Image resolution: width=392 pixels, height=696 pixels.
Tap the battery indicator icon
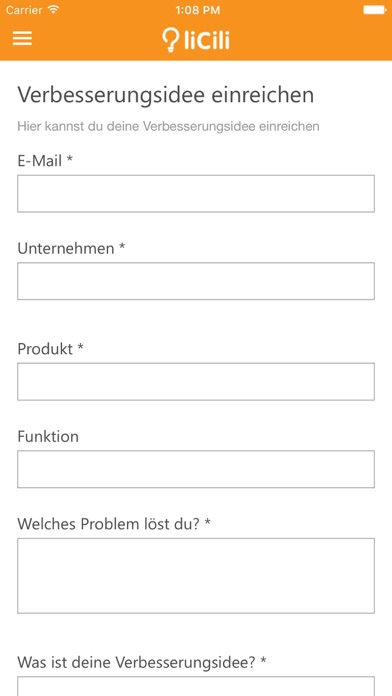(x=375, y=10)
